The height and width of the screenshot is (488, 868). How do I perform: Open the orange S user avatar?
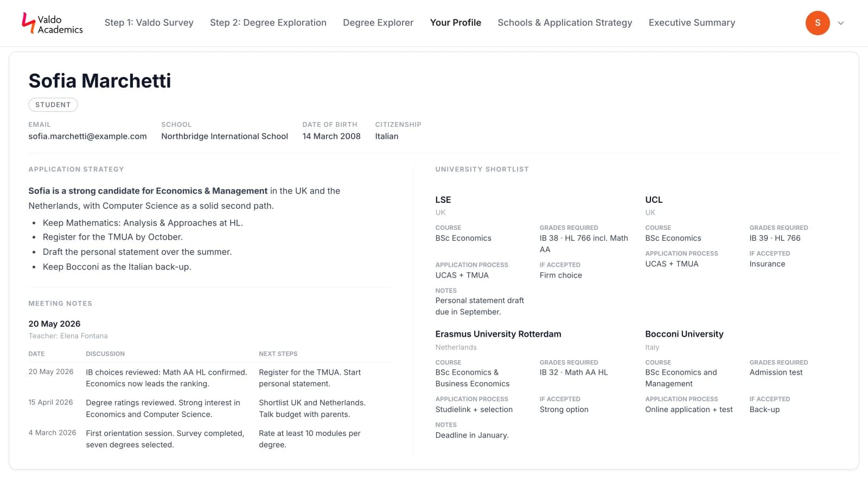[818, 23]
